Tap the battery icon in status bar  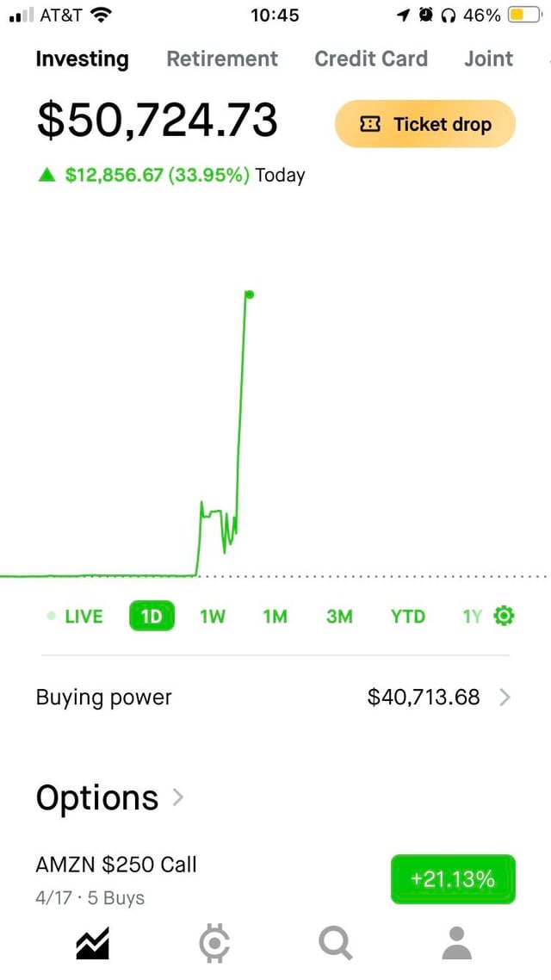(523, 16)
